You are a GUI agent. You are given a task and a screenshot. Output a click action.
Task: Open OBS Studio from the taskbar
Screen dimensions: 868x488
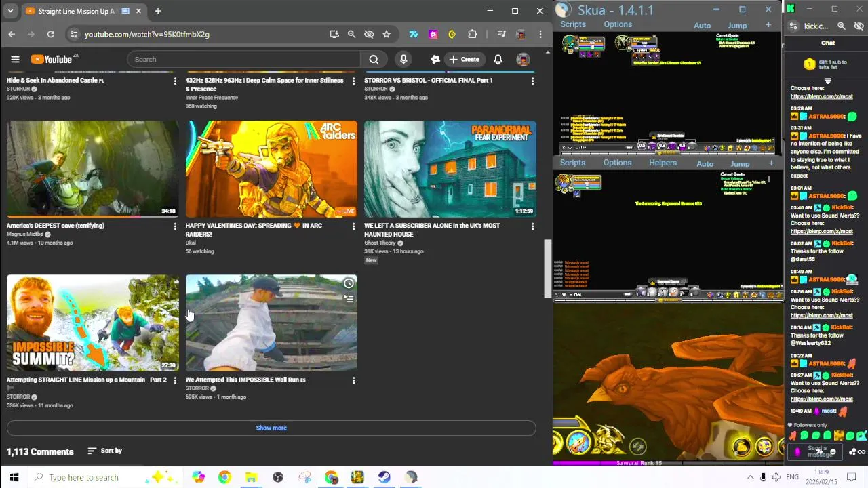[x=278, y=477]
